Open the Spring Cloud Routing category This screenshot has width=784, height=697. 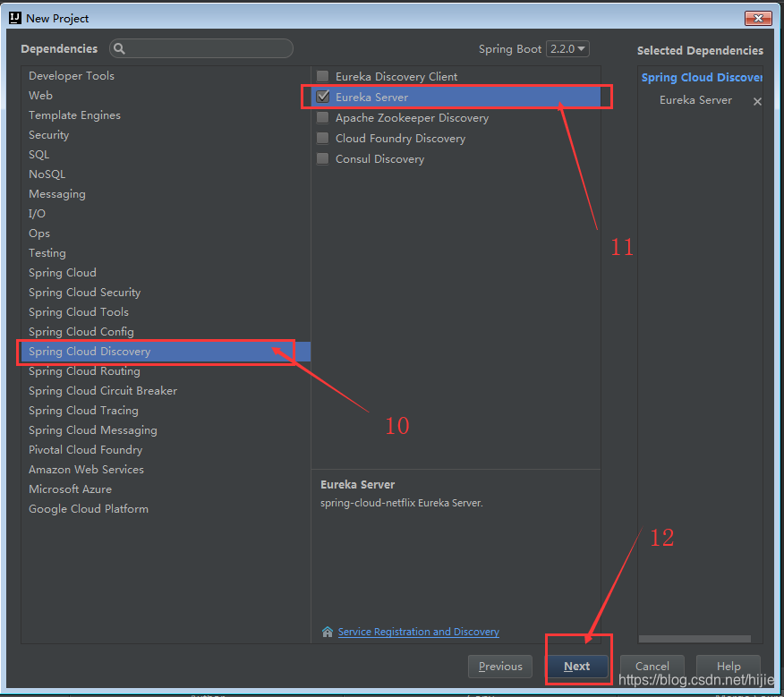tap(166, 371)
